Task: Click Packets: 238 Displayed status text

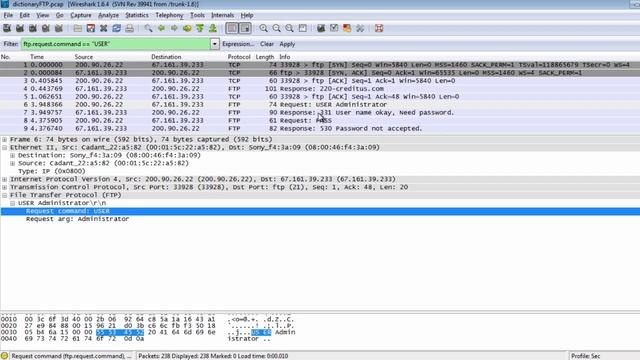Action: pyautogui.click(x=213, y=356)
